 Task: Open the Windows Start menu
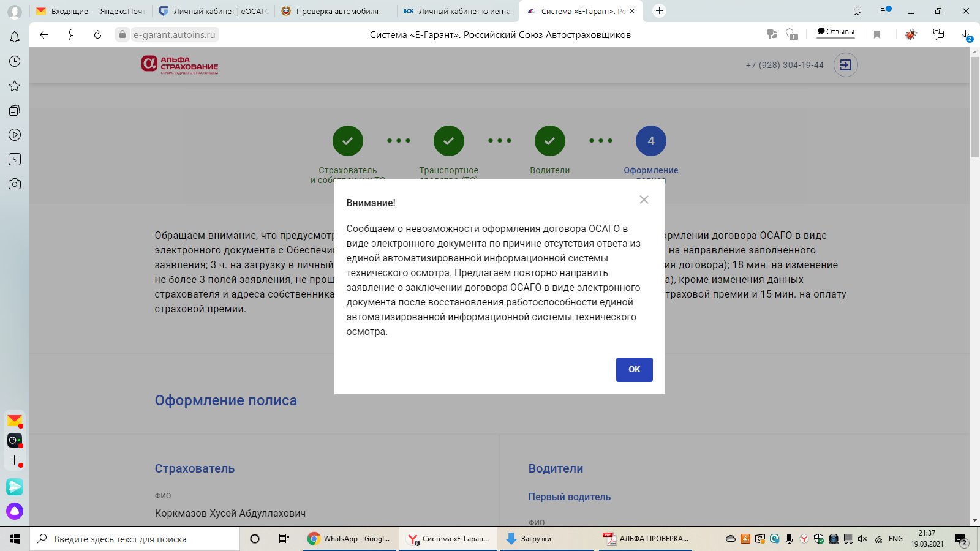(x=15, y=539)
